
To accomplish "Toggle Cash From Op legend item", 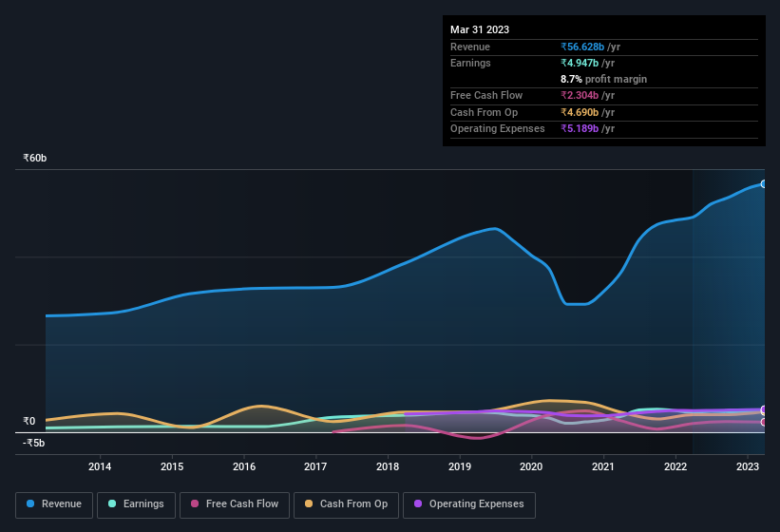I will click(x=345, y=504).
